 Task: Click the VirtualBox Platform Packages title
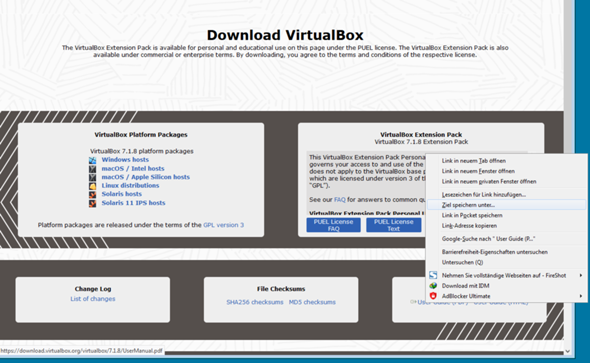pyautogui.click(x=141, y=135)
